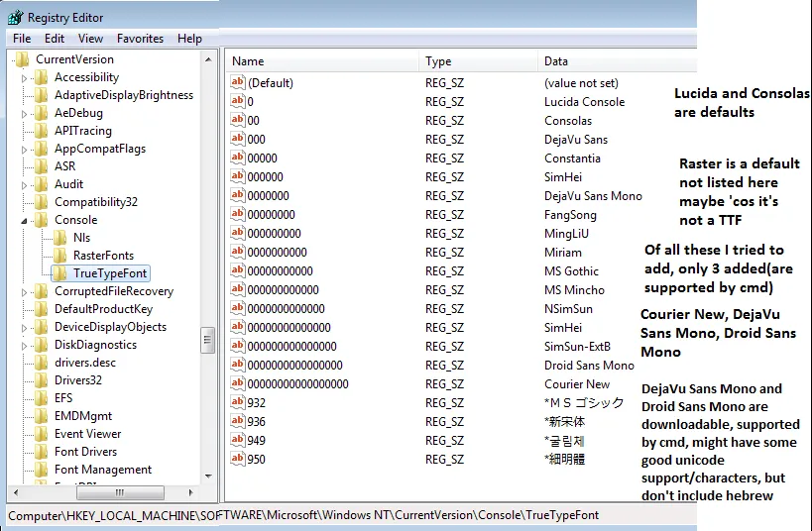The width and height of the screenshot is (812, 531).
Task: Open the View menu
Action: click(90, 39)
